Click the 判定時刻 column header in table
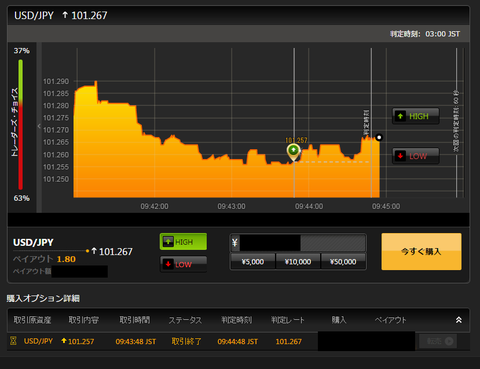Screen dimensions: 480x369 pos(237,320)
